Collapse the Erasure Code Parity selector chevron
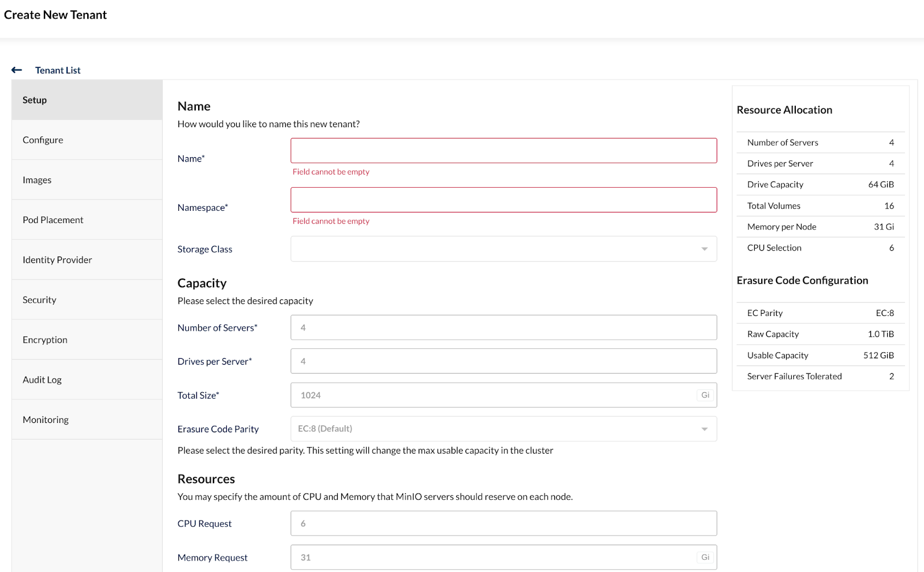 click(704, 429)
